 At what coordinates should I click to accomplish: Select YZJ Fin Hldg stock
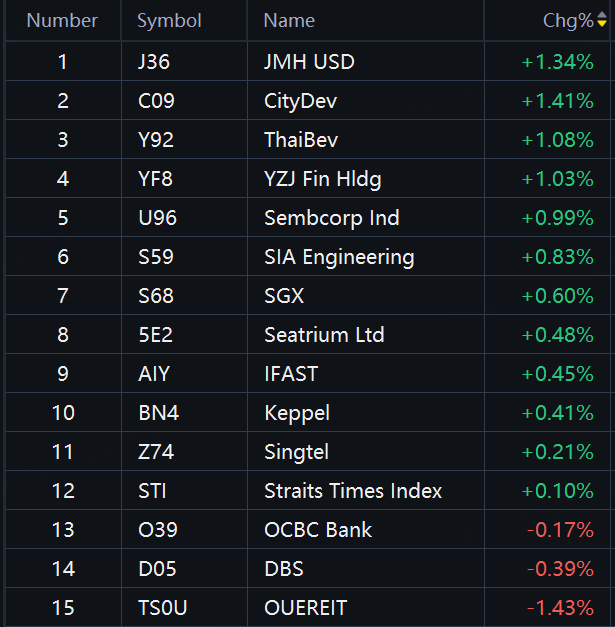coord(322,179)
